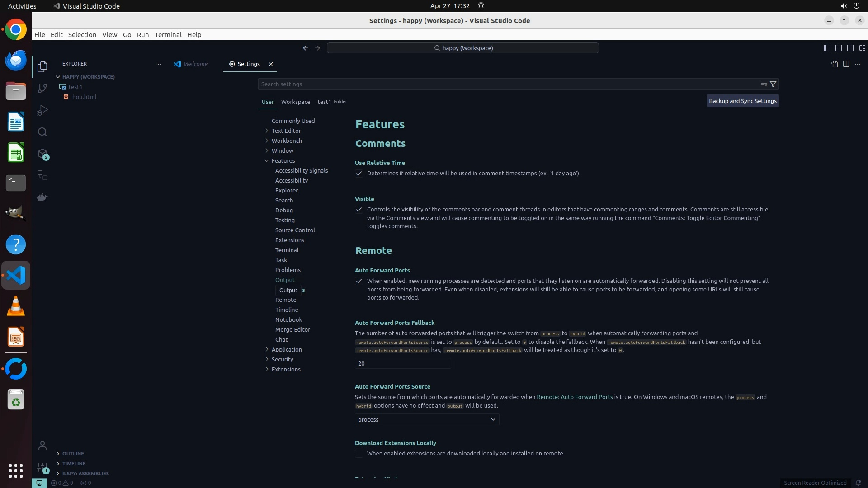Open the Search view in the activity bar

click(x=42, y=132)
